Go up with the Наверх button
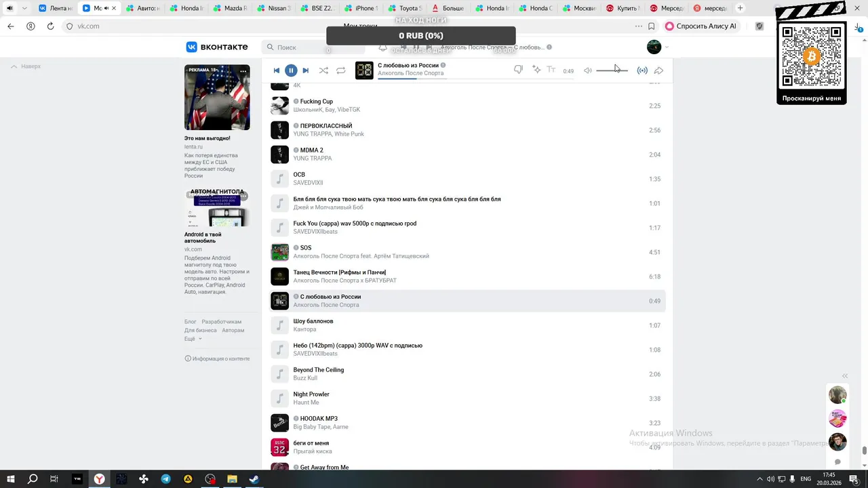Viewport: 868px width, 488px height. point(26,66)
